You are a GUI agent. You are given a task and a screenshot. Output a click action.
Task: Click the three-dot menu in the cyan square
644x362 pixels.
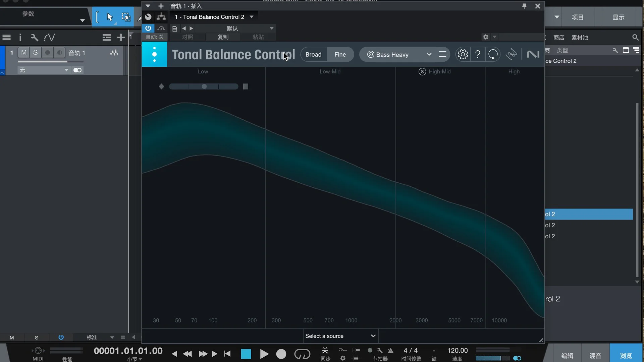point(154,54)
